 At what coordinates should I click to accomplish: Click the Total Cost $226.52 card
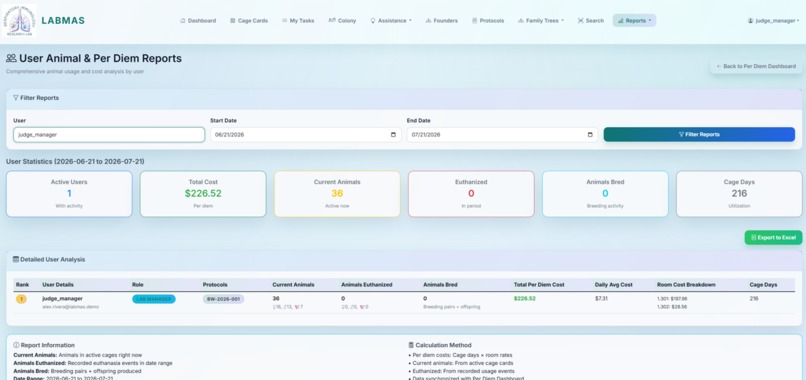point(203,194)
